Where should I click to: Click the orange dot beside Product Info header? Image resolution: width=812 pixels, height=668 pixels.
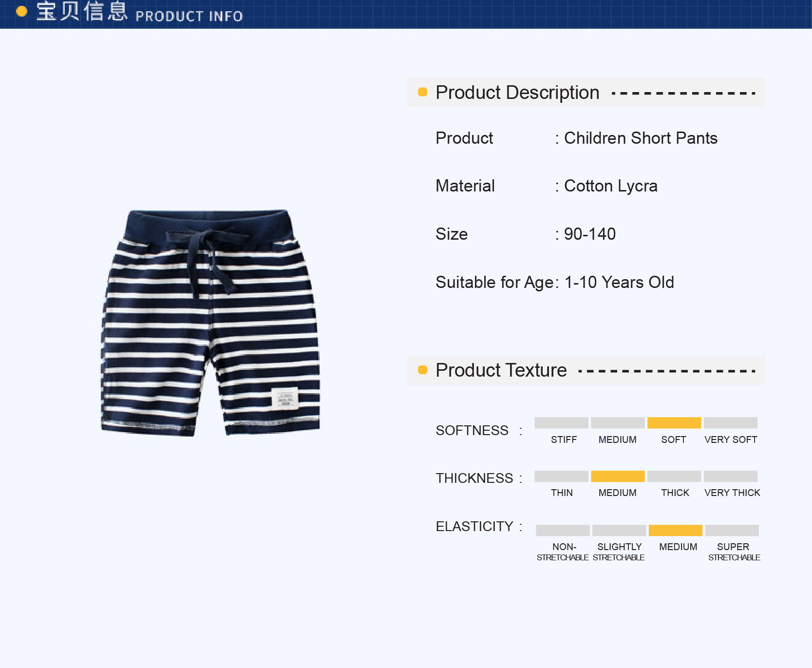[21, 11]
